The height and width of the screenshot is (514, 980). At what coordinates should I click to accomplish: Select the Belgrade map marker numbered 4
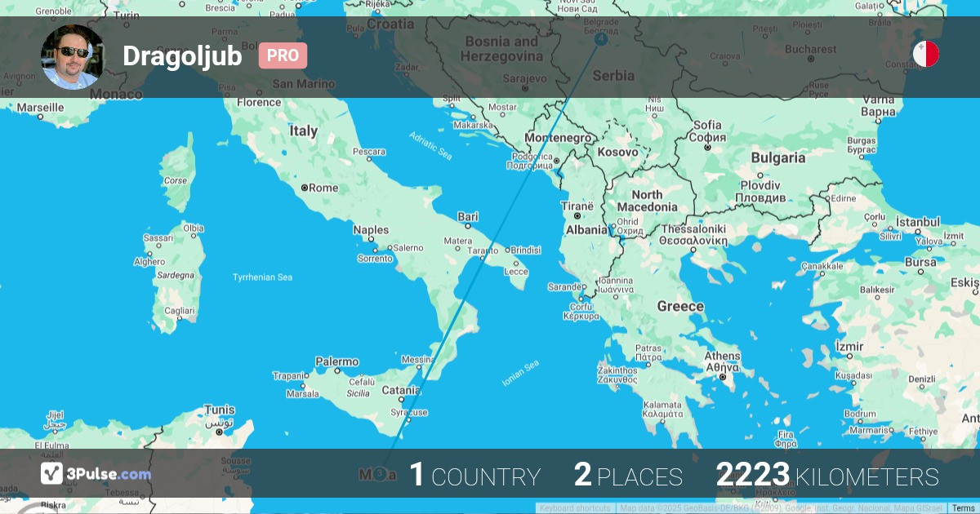pos(602,38)
